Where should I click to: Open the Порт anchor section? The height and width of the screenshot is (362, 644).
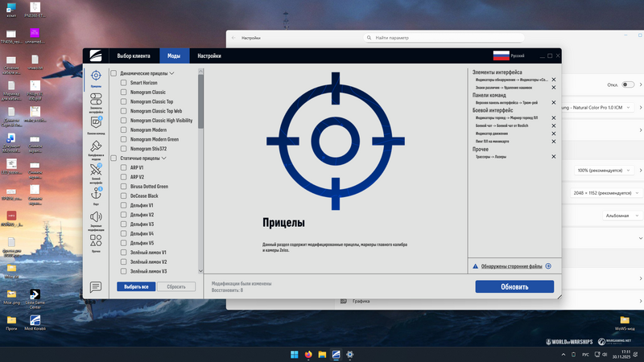(x=96, y=194)
